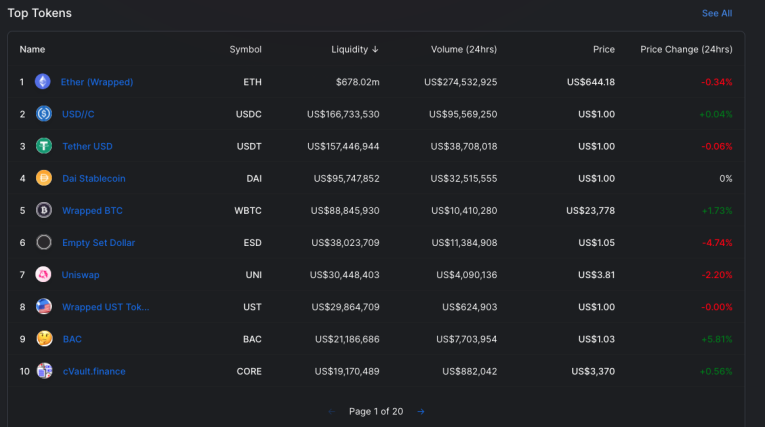Select UNI price US$3.81
765x427 pixels.
pyautogui.click(x=596, y=275)
